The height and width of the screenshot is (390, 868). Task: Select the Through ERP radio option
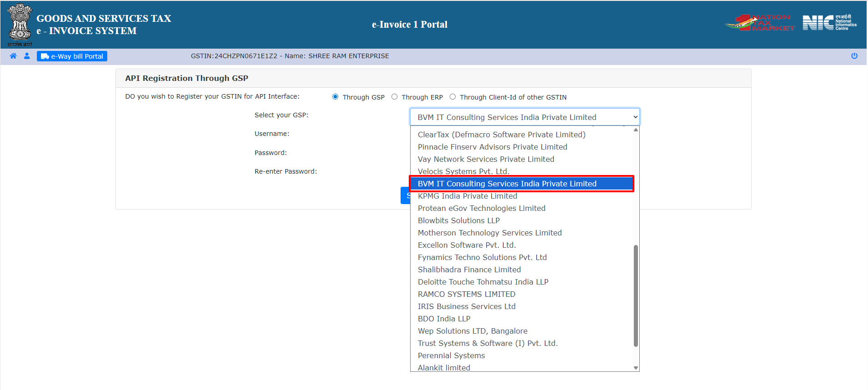[395, 97]
